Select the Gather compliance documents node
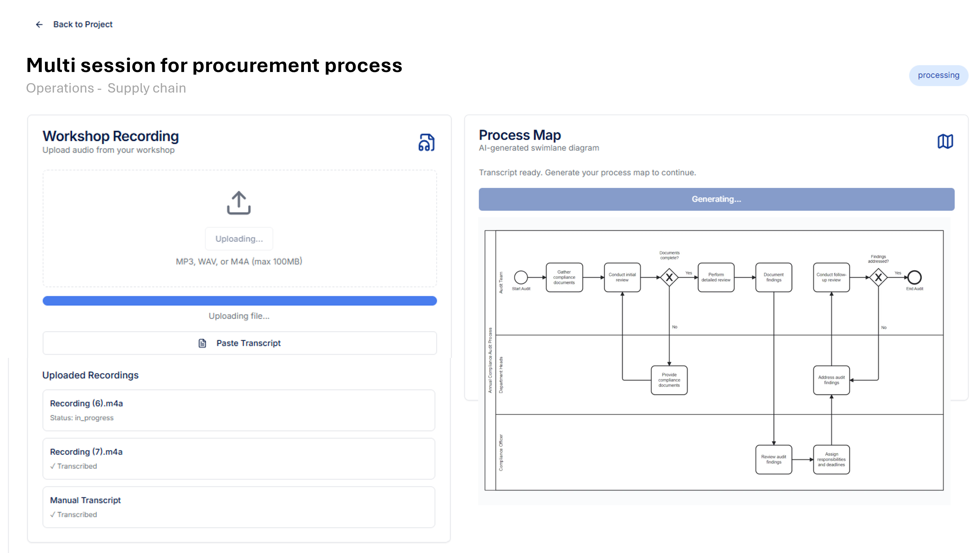The width and height of the screenshot is (980, 553). pyautogui.click(x=564, y=277)
